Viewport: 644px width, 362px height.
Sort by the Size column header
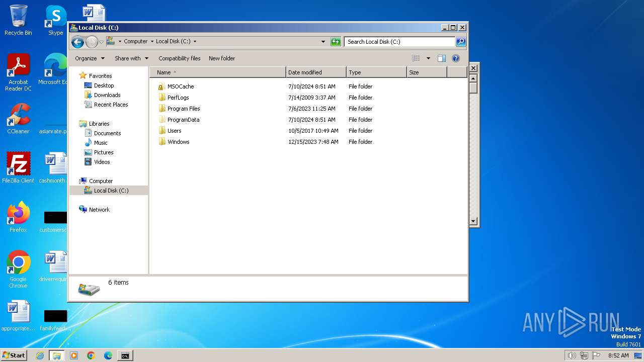click(427, 72)
